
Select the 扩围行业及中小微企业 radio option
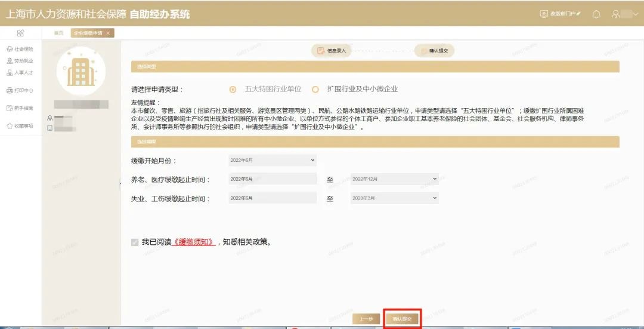pyautogui.click(x=315, y=90)
